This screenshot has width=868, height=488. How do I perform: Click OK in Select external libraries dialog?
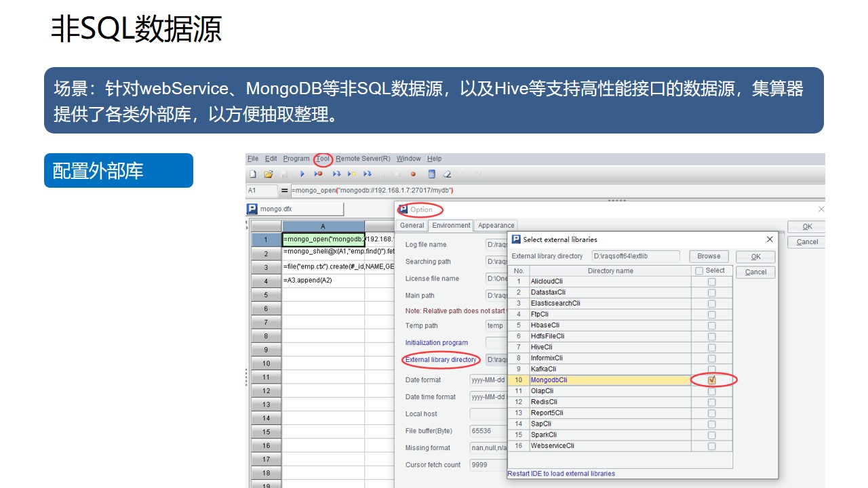(x=755, y=257)
